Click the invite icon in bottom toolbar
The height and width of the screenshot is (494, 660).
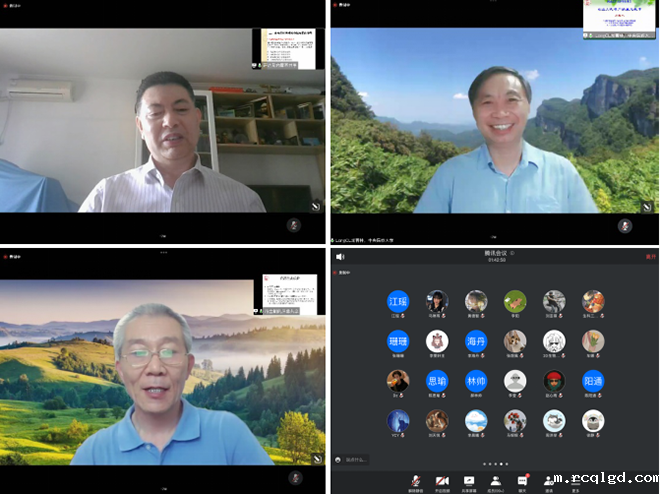click(550, 481)
